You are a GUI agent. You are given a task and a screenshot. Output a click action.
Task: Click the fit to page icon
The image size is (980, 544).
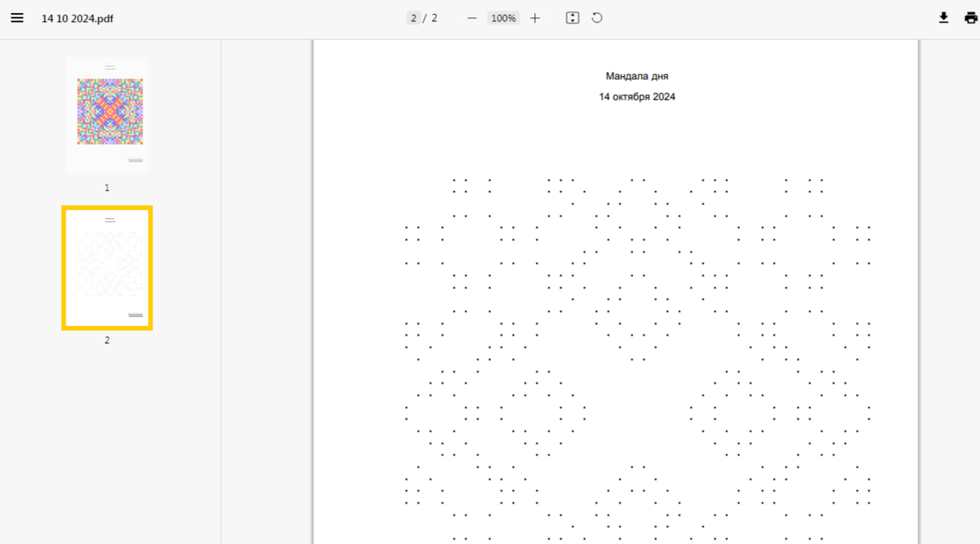572,18
